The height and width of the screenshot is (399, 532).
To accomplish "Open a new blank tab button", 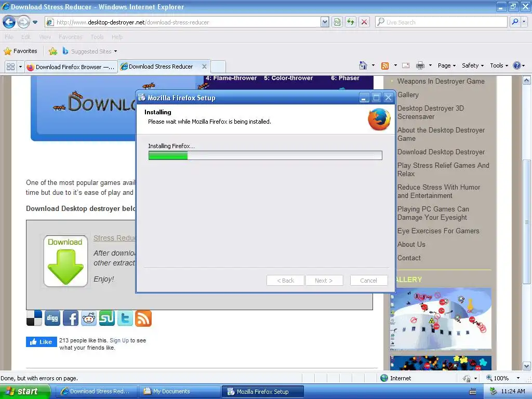I will click(x=218, y=67).
